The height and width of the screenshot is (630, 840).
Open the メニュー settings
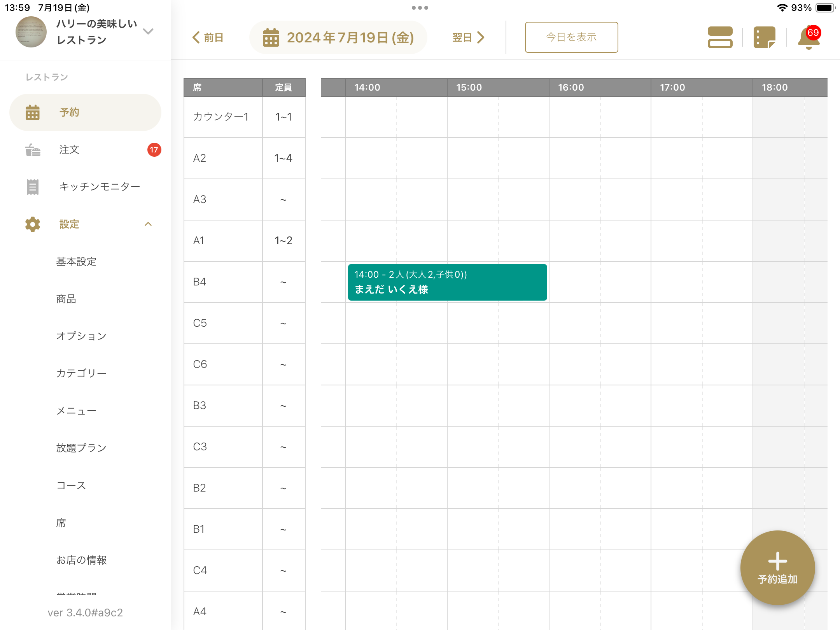tap(76, 411)
